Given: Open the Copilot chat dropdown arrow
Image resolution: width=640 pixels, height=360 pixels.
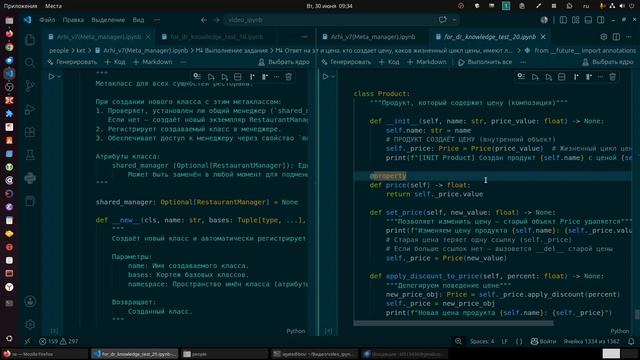Looking at the screenshot, I should (454, 20).
